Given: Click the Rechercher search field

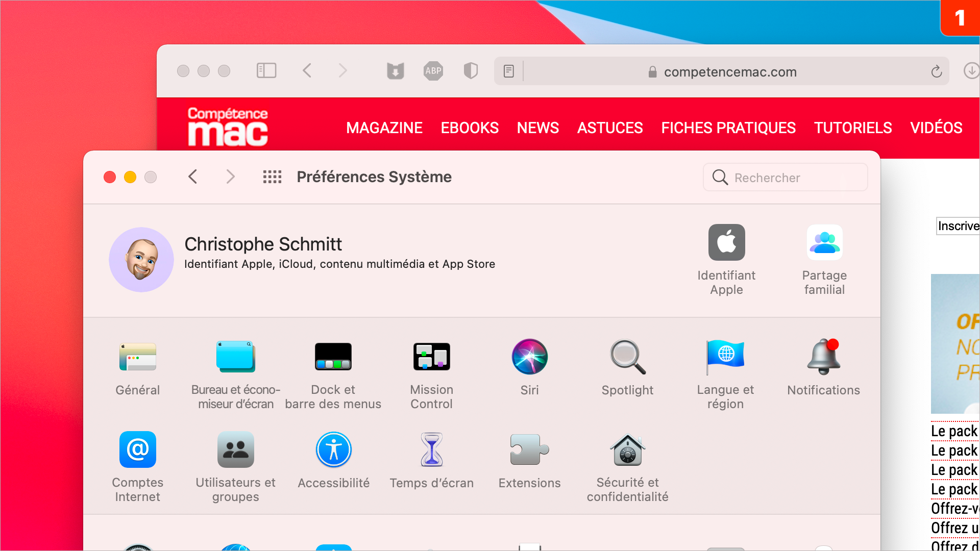Looking at the screenshot, I should pos(785,177).
